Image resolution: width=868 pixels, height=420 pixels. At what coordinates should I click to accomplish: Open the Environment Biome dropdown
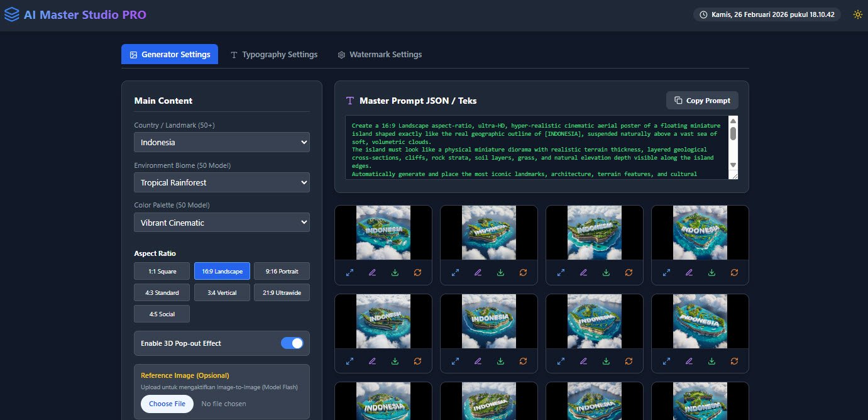pyautogui.click(x=222, y=182)
